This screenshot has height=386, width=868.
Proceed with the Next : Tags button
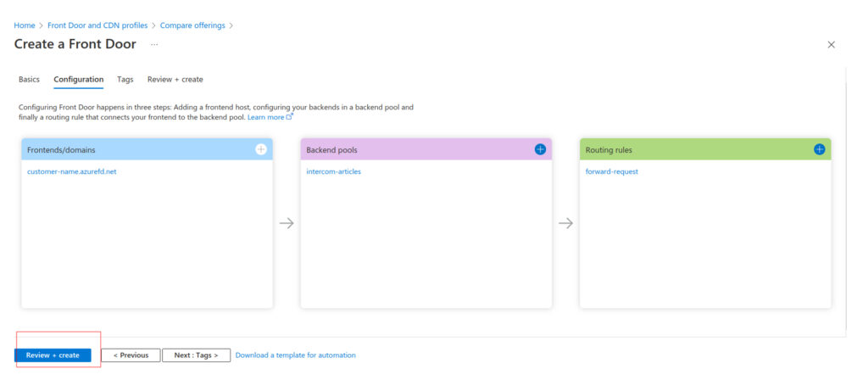tap(196, 355)
